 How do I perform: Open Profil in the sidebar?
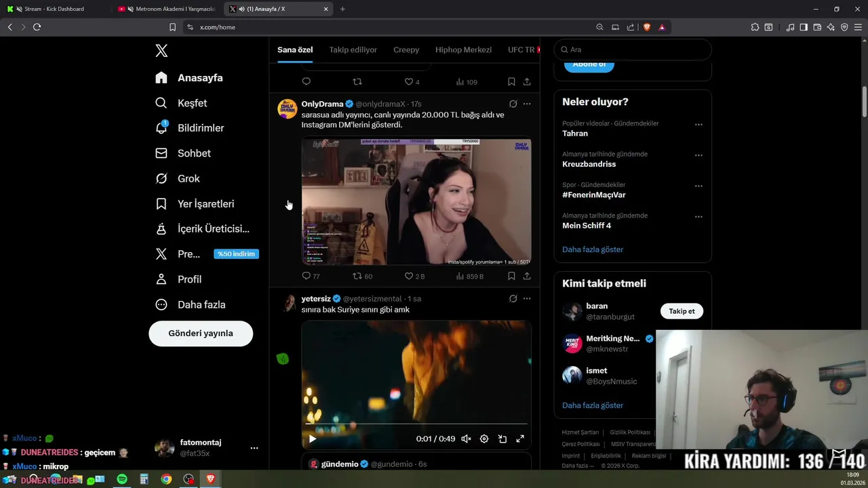point(178,279)
